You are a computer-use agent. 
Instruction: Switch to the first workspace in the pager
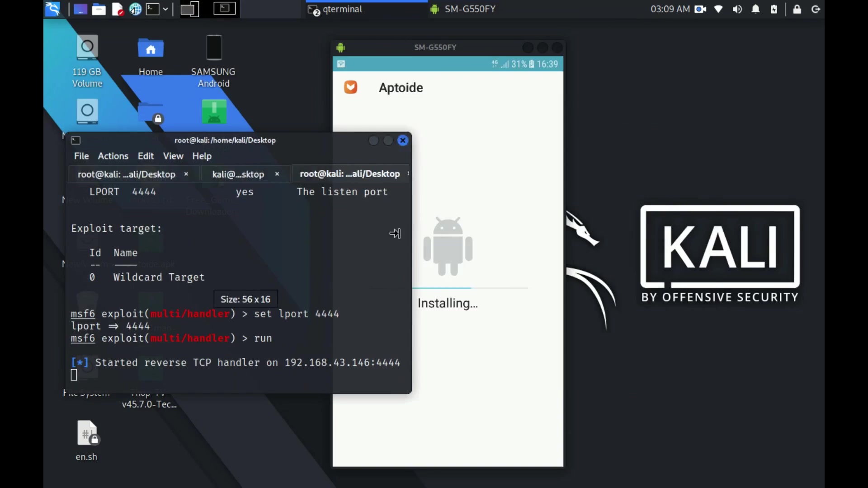[190, 9]
